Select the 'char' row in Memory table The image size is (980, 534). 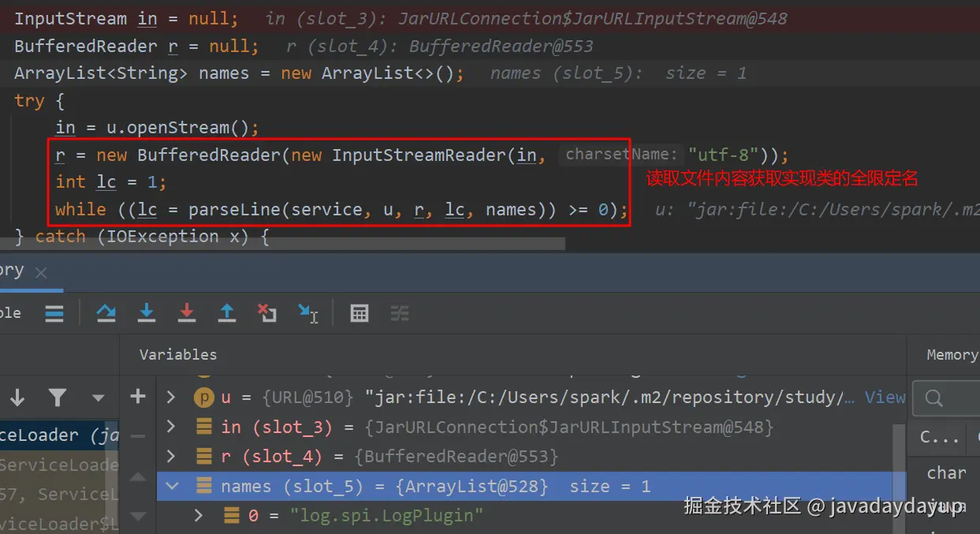click(x=947, y=472)
